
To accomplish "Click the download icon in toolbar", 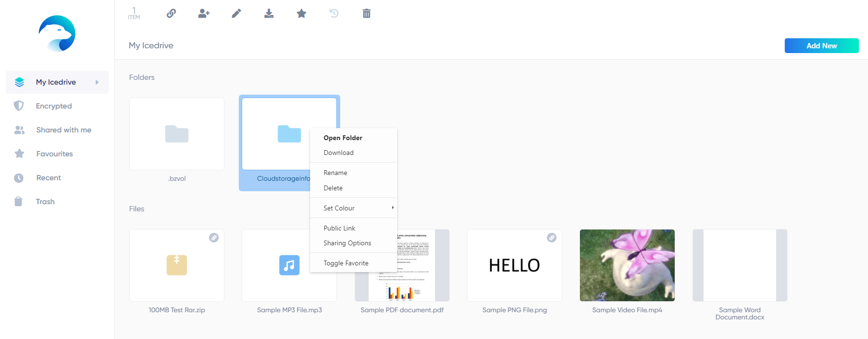I will pos(269,13).
